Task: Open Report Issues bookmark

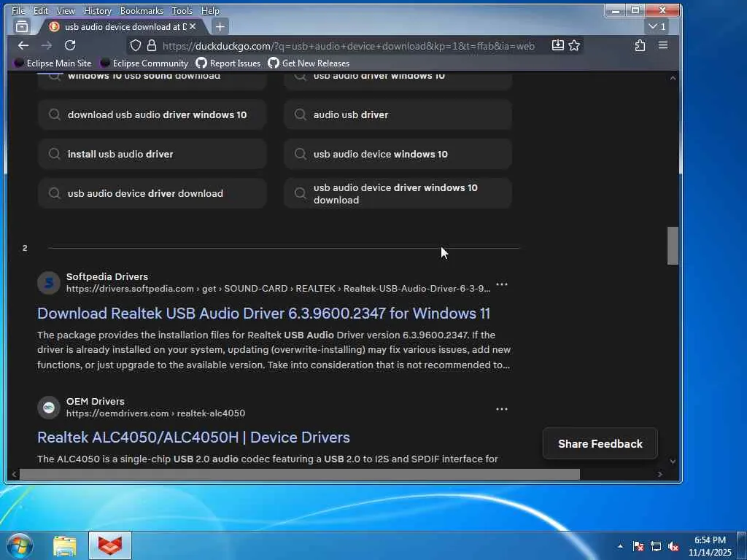Action: point(228,63)
